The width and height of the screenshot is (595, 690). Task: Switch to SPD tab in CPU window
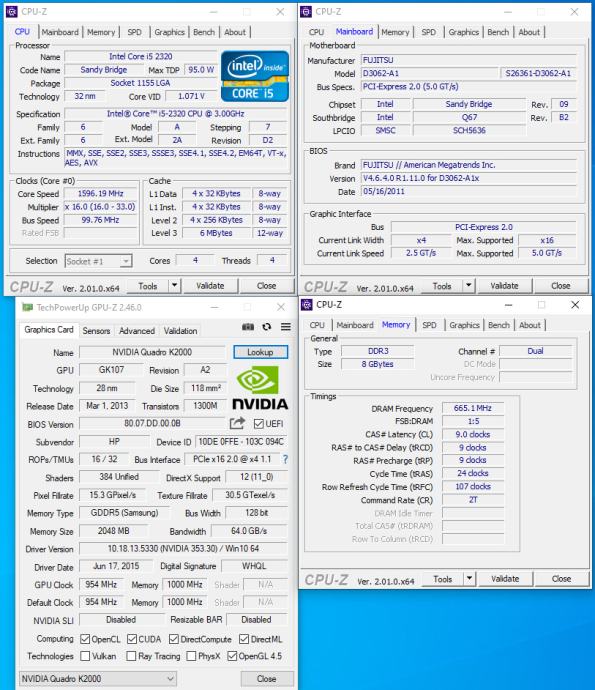(x=135, y=32)
